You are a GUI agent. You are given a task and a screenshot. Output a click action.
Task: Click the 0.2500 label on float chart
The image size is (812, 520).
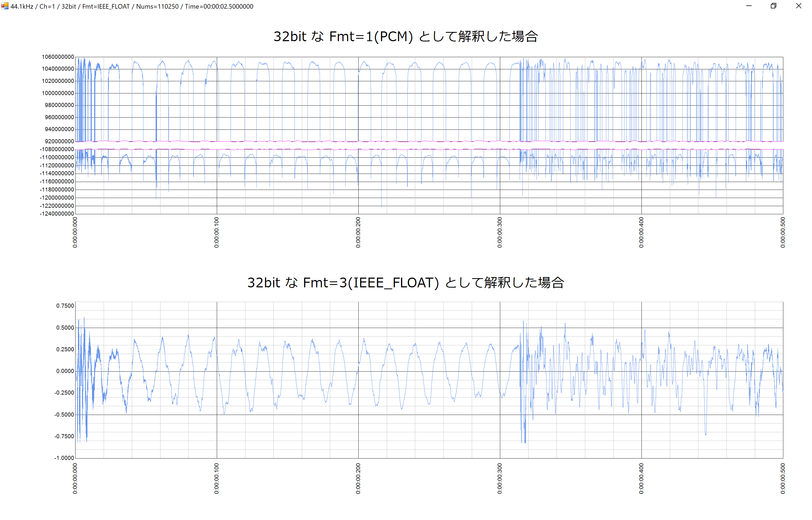65,349
